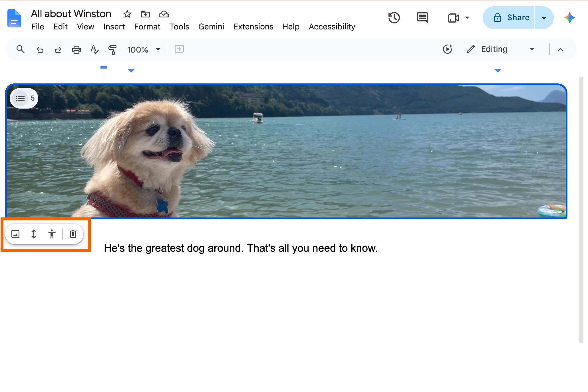The height and width of the screenshot is (392, 588).
Task: Star the All about Winston document
Action: [x=127, y=14]
